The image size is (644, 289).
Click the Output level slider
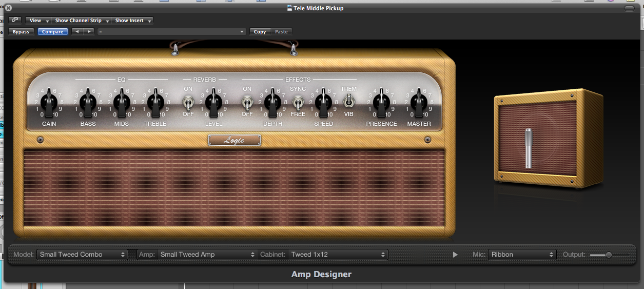(x=609, y=255)
